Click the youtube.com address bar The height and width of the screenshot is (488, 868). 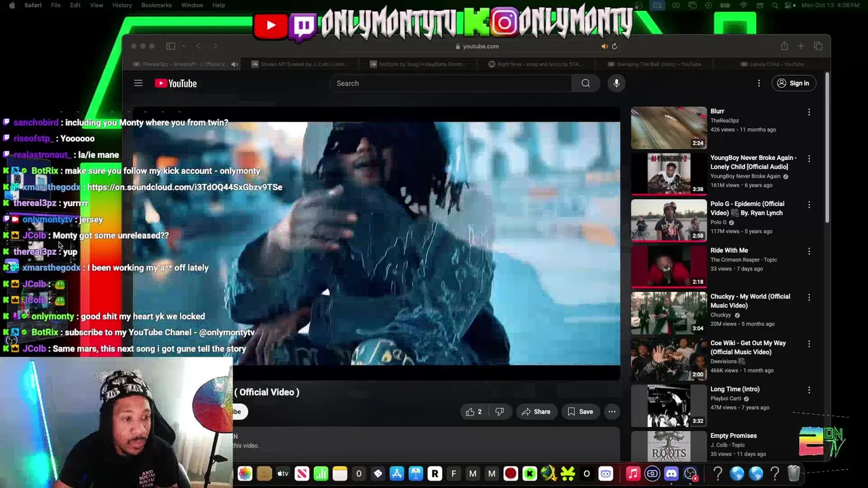(477, 46)
